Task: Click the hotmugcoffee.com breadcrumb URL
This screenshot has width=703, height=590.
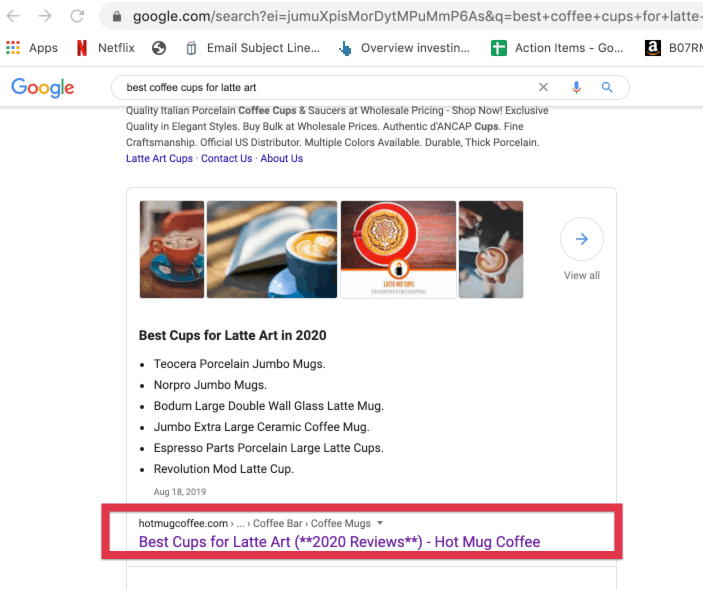Action: click(x=183, y=523)
